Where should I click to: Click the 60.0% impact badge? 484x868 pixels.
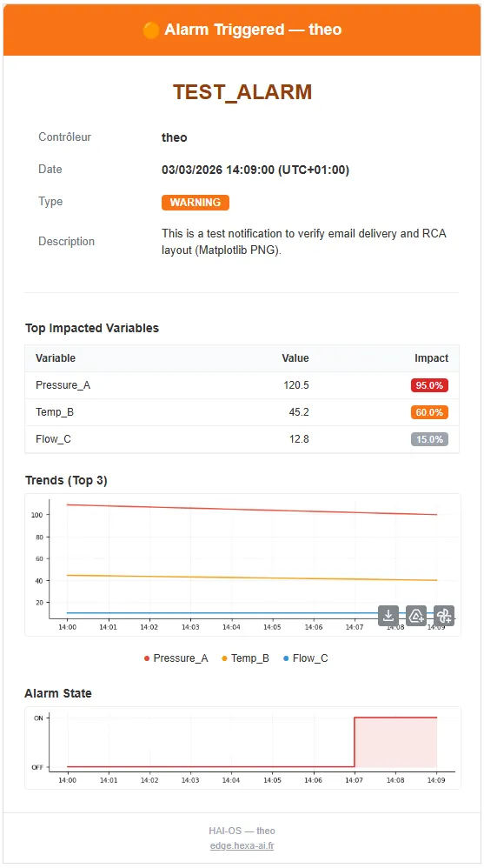point(429,412)
